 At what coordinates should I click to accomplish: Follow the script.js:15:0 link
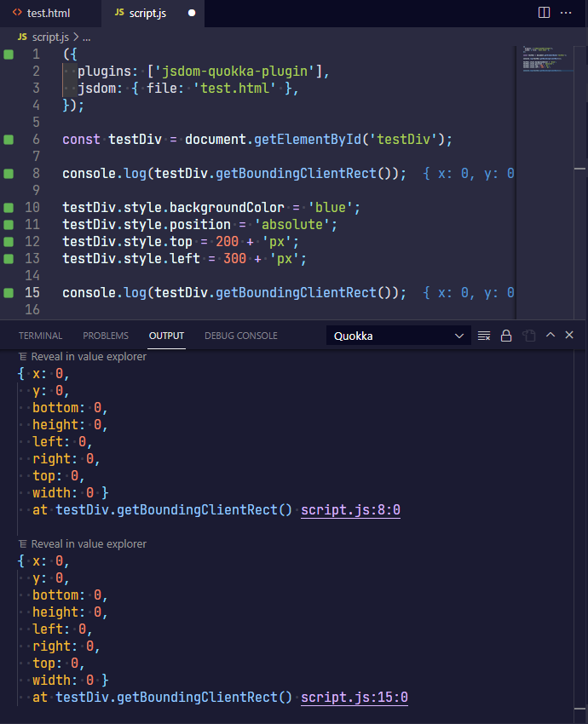click(355, 697)
